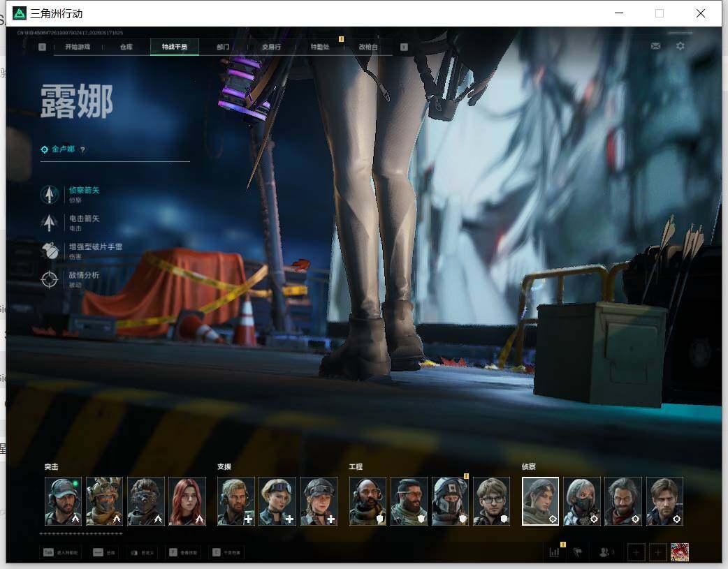Open the 部门 tab
The width and height of the screenshot is (728, 569).
223,47
